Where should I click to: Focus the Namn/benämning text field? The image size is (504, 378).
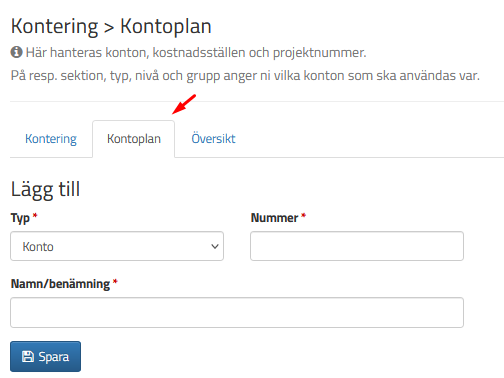point(237,312)
